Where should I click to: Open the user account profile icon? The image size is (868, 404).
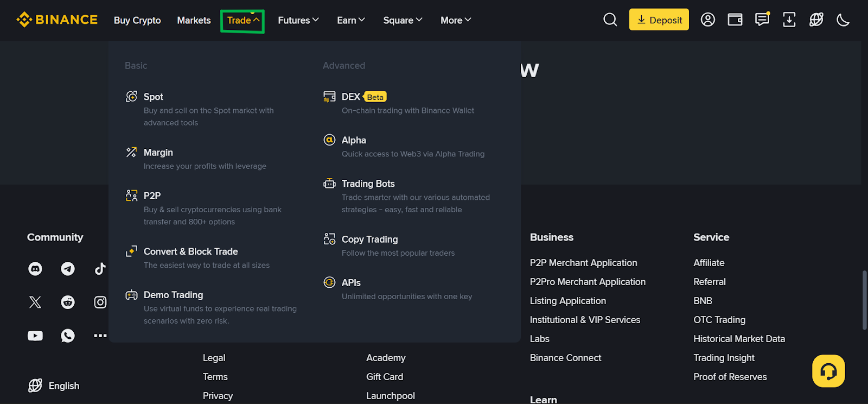tap(707, 20)
